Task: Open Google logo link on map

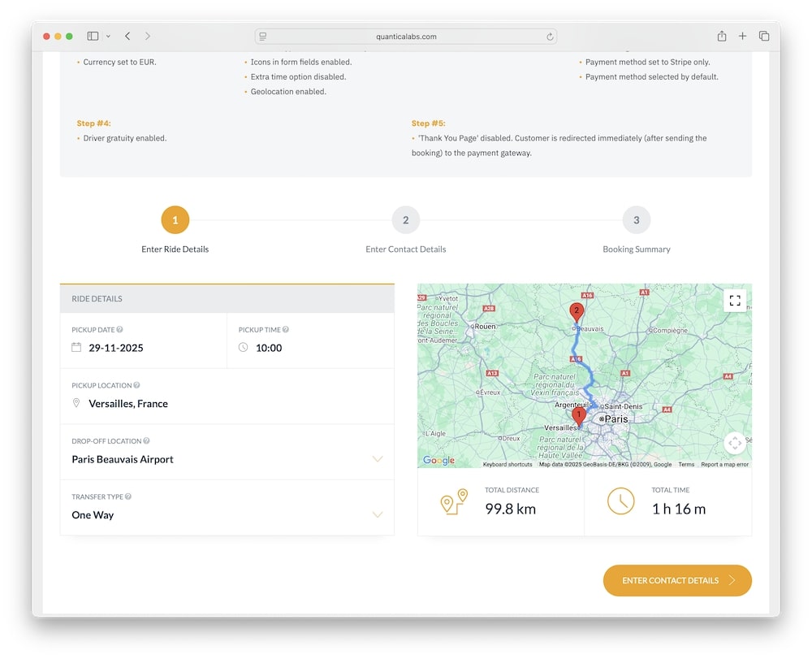Action: (438, 460)
